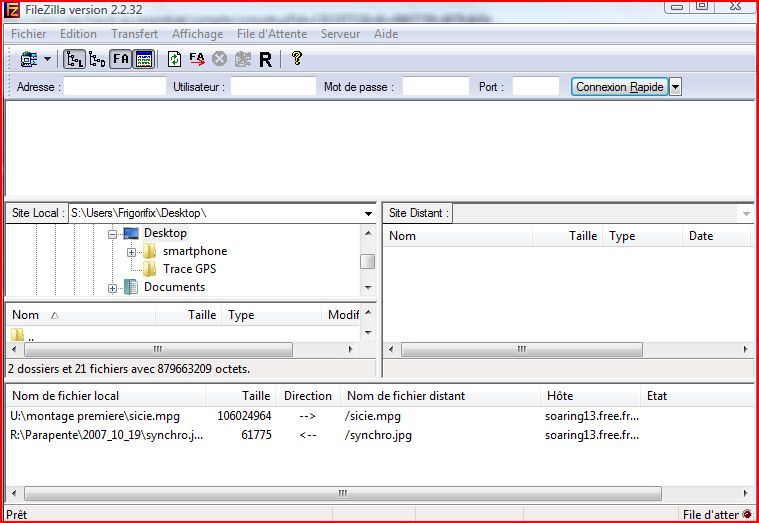Click queue column Etat header
Image resolution: width=759 pixels, height=523 pixels.
click(697, 396)
